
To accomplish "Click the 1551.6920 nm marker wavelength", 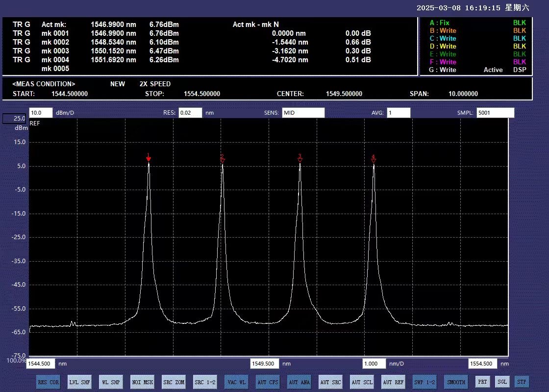I will [113, 60].
